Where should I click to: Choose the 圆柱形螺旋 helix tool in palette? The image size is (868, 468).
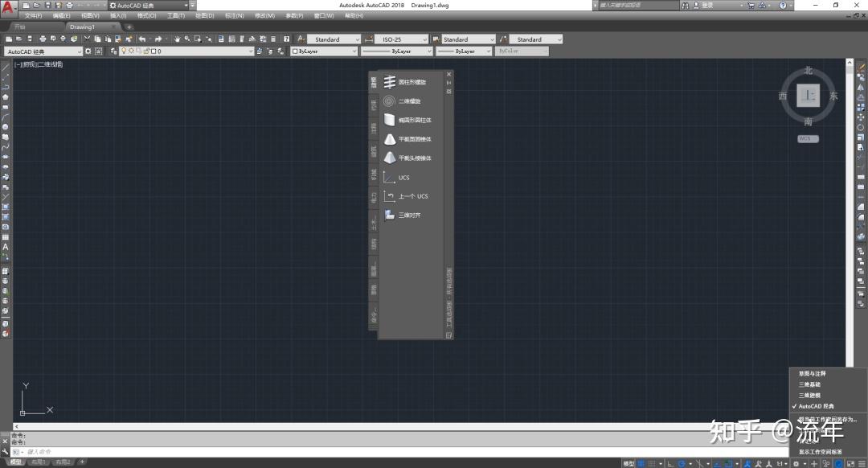coord(406,82)
